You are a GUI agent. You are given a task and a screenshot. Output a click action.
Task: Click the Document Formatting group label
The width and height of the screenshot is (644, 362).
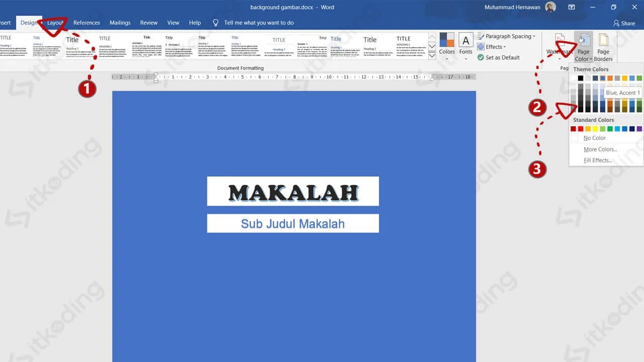click(240, 68)
